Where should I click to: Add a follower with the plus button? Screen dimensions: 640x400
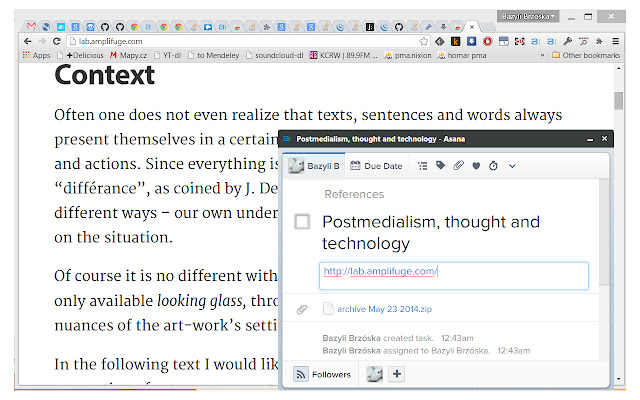pyautogui.click(x=396, y=374)
